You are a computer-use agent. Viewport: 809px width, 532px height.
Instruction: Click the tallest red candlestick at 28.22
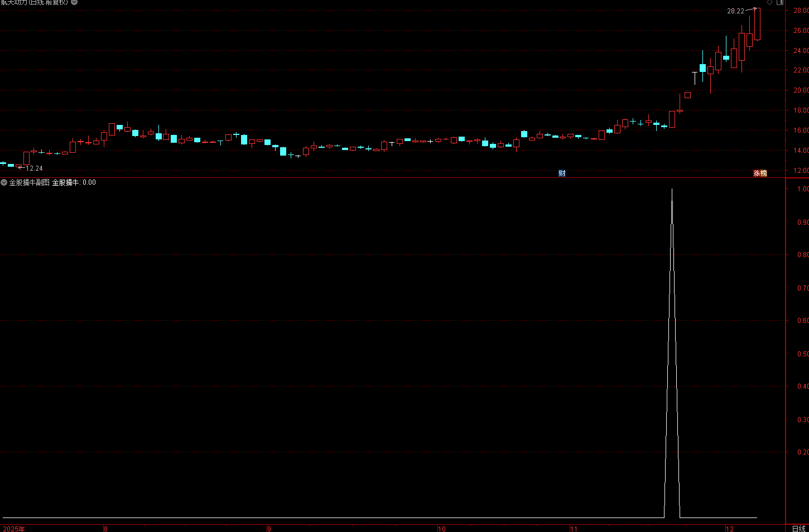(757, 24)
